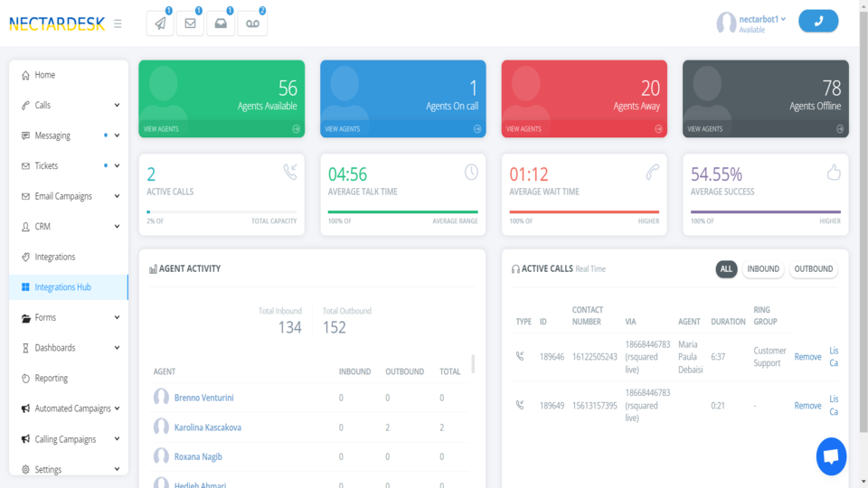This screenshot has height=488, width=868.
Task: Expand the Settings sidebar chevron
Action: [117, 469]
